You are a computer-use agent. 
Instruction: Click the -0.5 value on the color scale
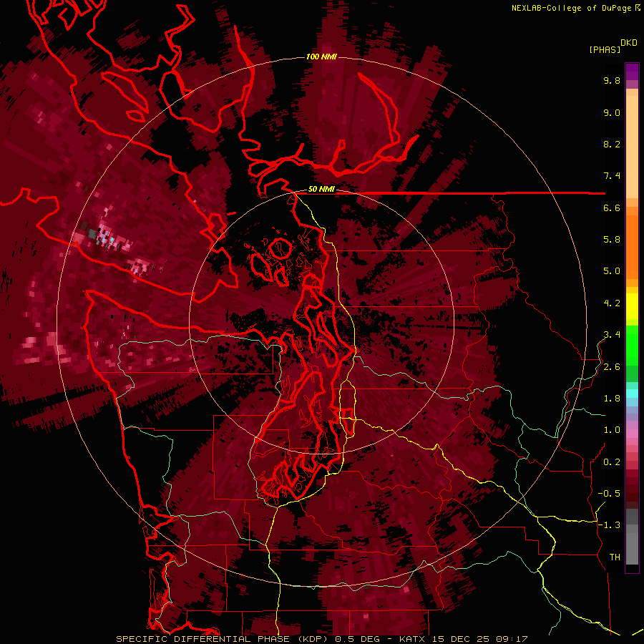tap(609, 494)
